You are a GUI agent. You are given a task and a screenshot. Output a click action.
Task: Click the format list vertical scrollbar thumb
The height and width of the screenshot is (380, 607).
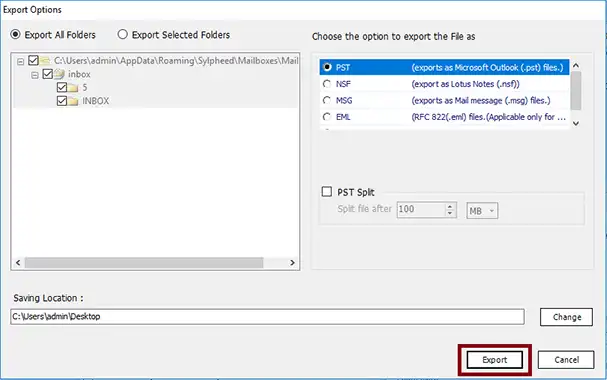[x=576, y=91]
